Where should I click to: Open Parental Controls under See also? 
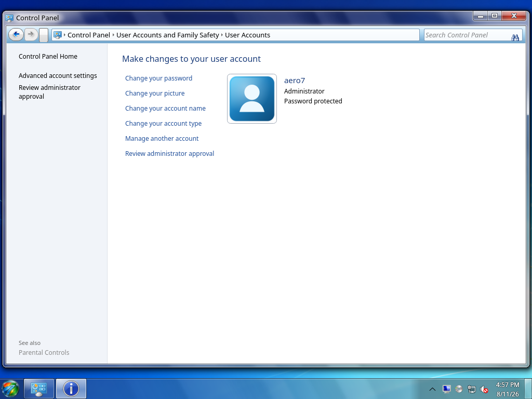pyautogui.click(x=44, y=353)
